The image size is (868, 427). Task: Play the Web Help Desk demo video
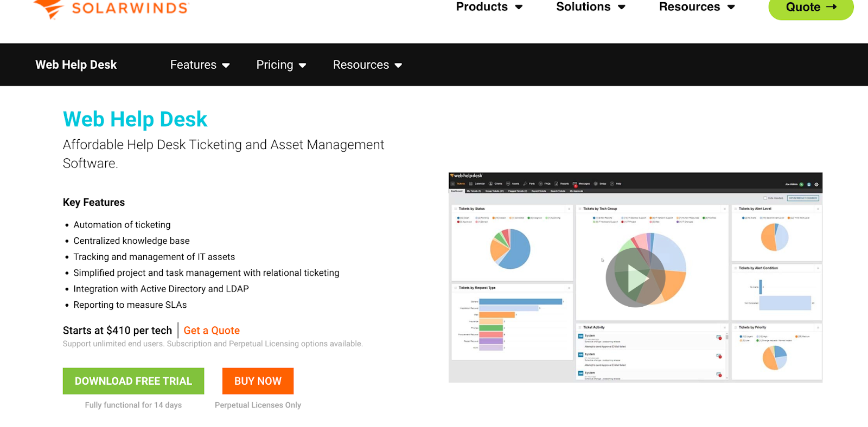tap(635, 278)
